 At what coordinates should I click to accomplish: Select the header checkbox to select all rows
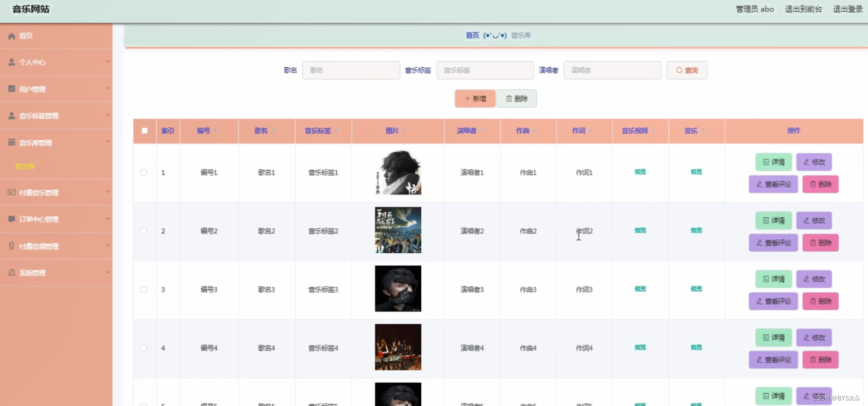tap(144, 131)
